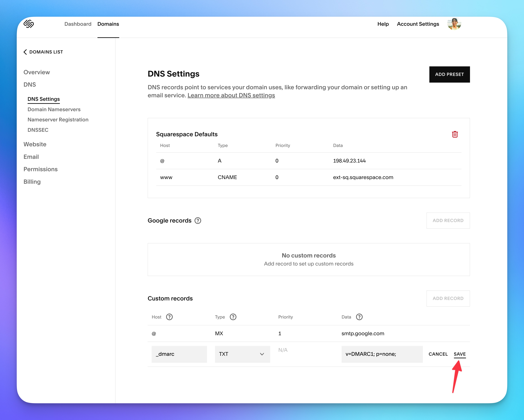Screen dimensions: 524x420
Task: Open the Dashboard tab
Action: [x=78, y=24]
